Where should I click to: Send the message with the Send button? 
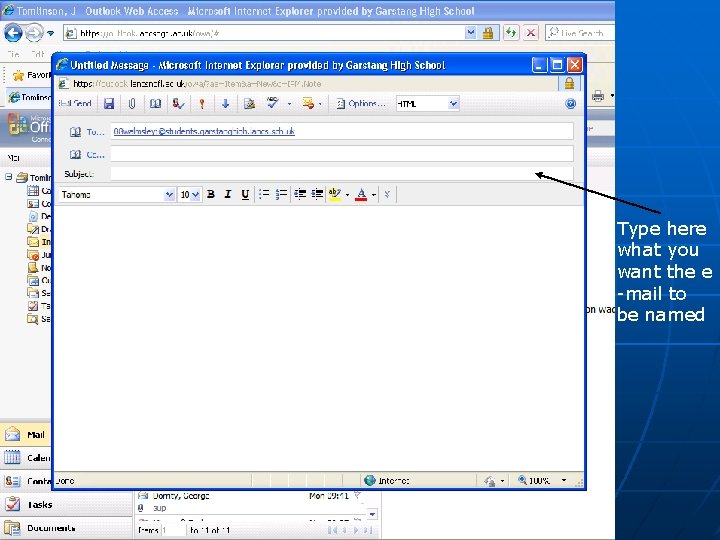[75, 103]
